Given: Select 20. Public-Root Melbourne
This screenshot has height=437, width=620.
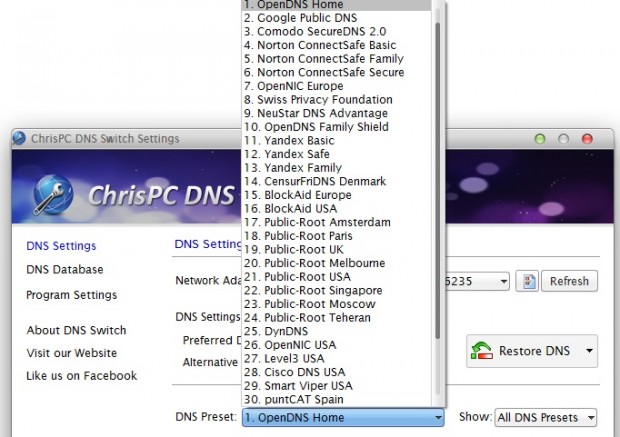Looking at the screenshot, I should pos(336,263).
